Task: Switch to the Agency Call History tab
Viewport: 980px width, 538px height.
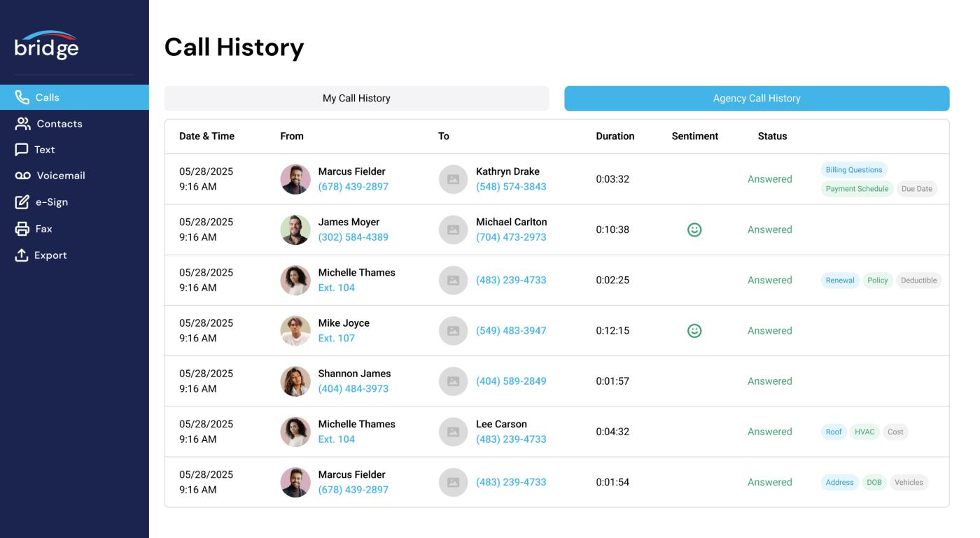Action: (757, 98)
